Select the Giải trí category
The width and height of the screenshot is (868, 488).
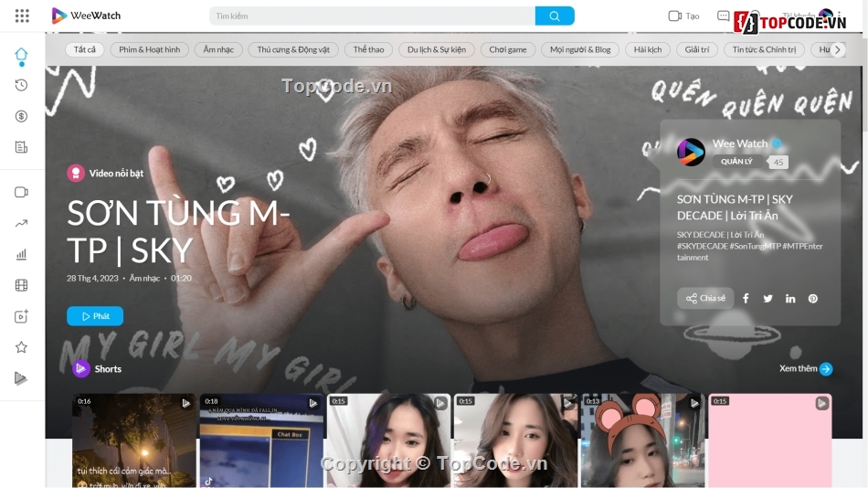(x=697, y=50)
